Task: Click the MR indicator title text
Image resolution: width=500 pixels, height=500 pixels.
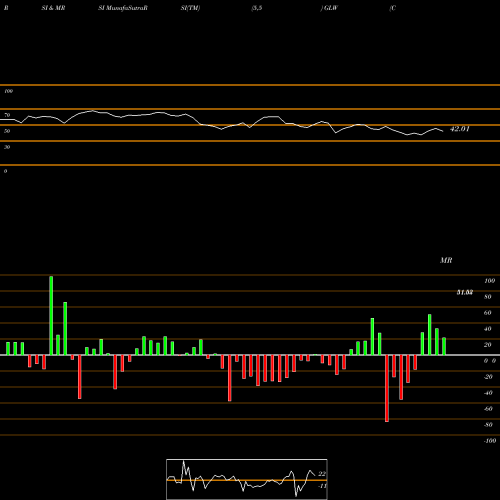Action: [446, 260]
